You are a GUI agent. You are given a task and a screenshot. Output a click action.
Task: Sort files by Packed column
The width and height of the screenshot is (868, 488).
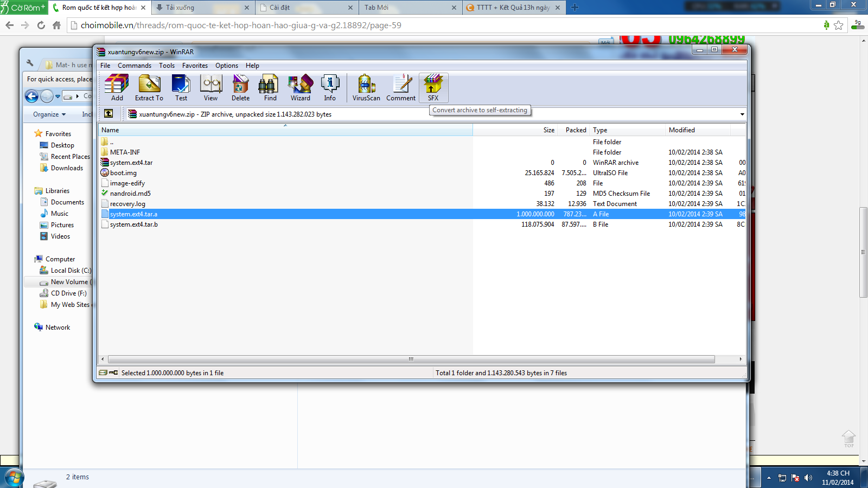[x=573, y=130]
